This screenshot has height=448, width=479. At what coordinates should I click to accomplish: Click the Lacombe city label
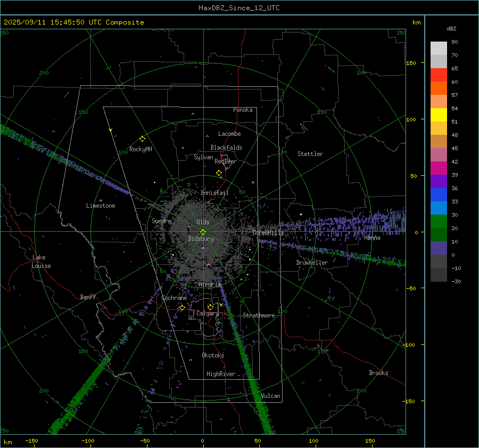229,134
